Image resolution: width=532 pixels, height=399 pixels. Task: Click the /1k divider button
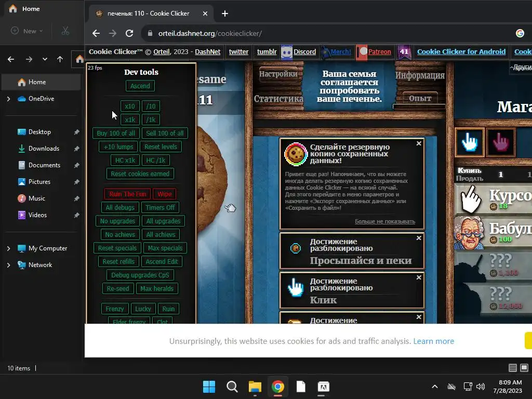(151, 120)
